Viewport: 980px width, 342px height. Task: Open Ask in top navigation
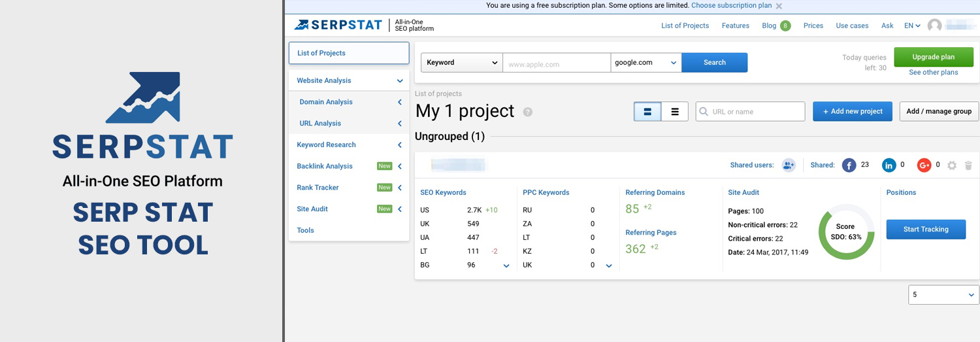click(887, 26)
